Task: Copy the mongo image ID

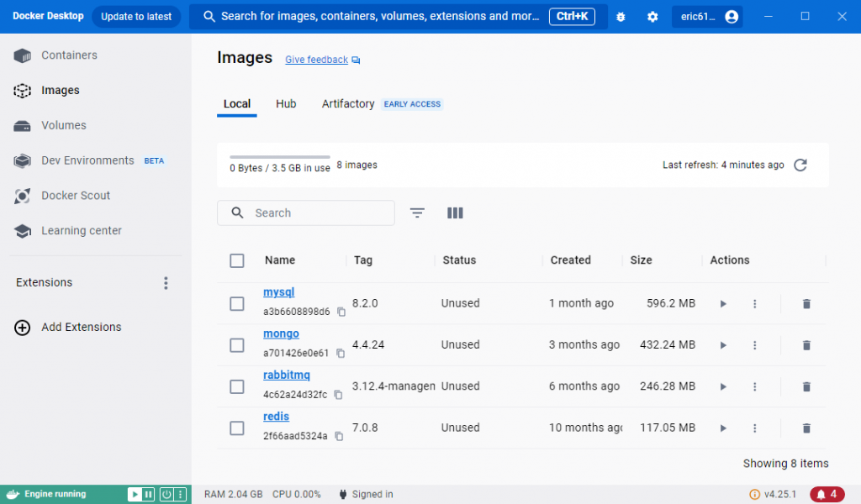Action: point(341,353)
